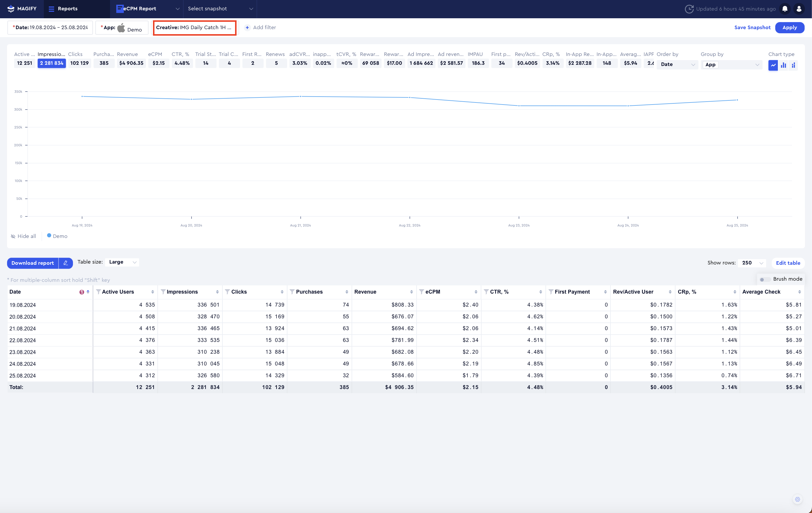Click Hide all series toggle
This screenshot has height=513, width=812.
coord(23,236)
